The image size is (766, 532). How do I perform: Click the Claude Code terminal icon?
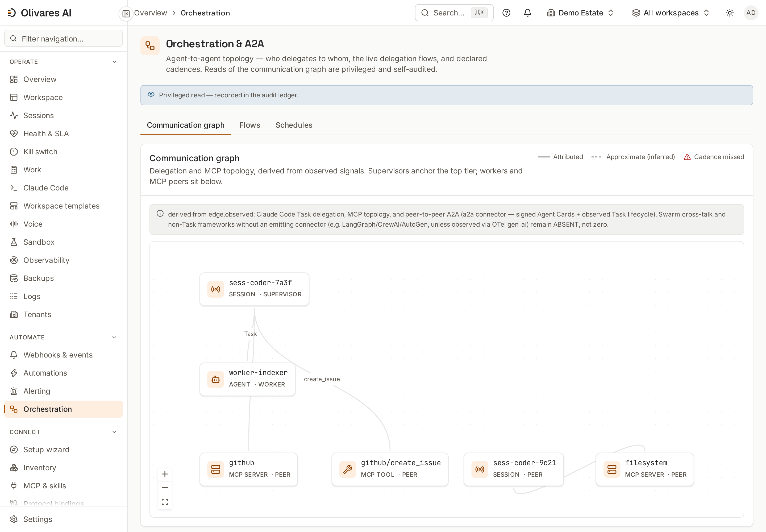(14, 188)
